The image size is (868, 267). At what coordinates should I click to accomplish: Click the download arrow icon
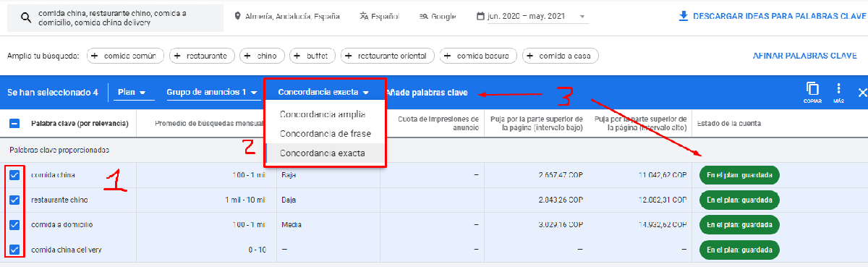click(684, 16)
